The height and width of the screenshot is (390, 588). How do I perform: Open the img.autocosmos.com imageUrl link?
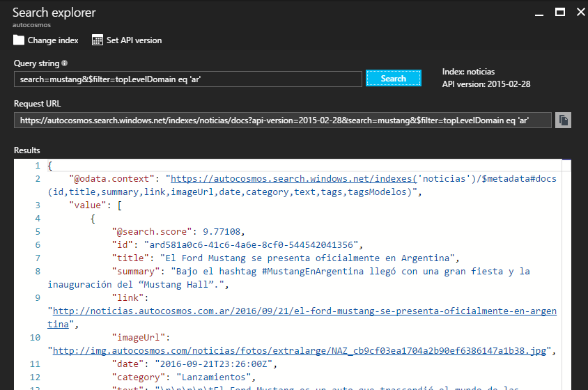pyautogui.click(x=300, y=350)
